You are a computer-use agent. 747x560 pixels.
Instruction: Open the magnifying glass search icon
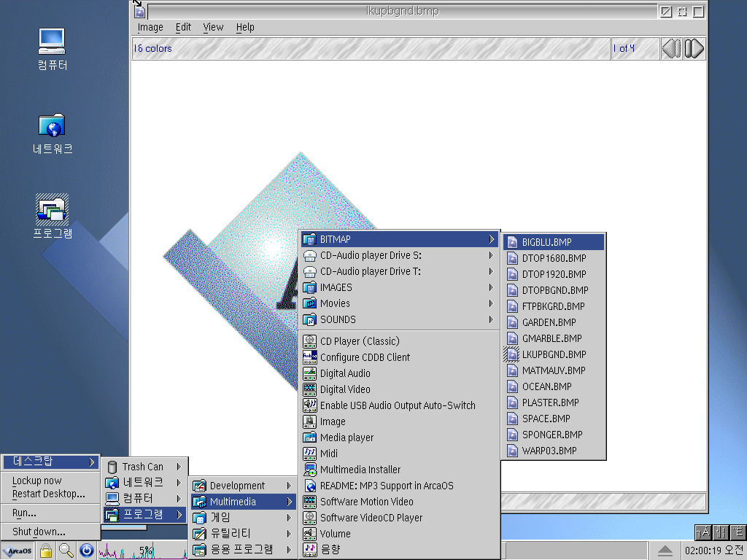tap(66, 551)
